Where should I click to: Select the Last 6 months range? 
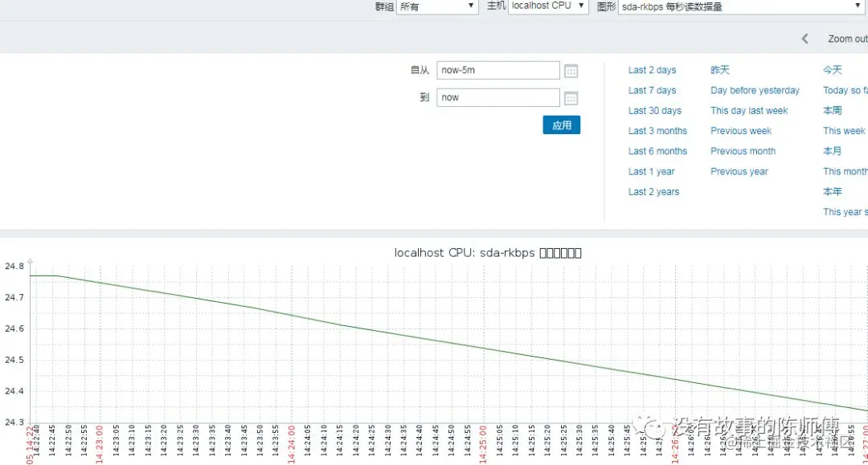(657, 151)
